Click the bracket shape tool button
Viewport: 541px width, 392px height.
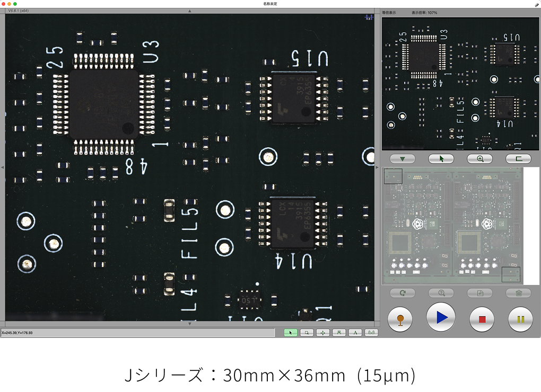click(x=518, y=158)
